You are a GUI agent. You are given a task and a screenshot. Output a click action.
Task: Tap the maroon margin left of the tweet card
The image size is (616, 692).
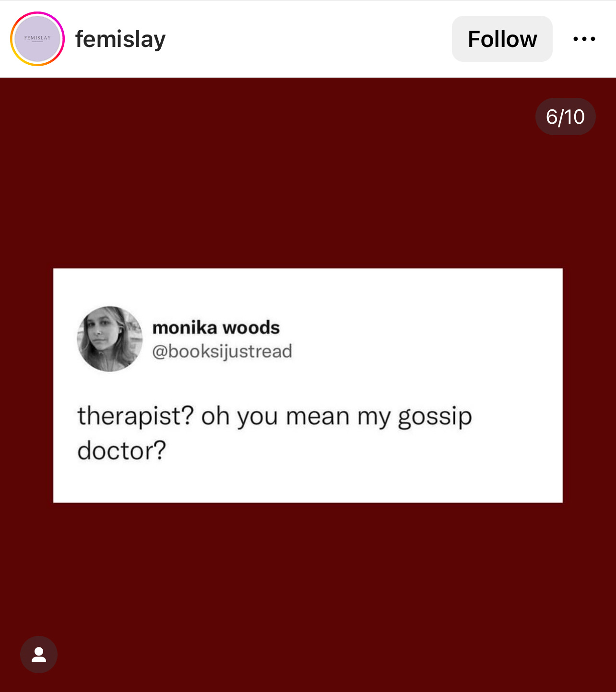click(26, 386)
